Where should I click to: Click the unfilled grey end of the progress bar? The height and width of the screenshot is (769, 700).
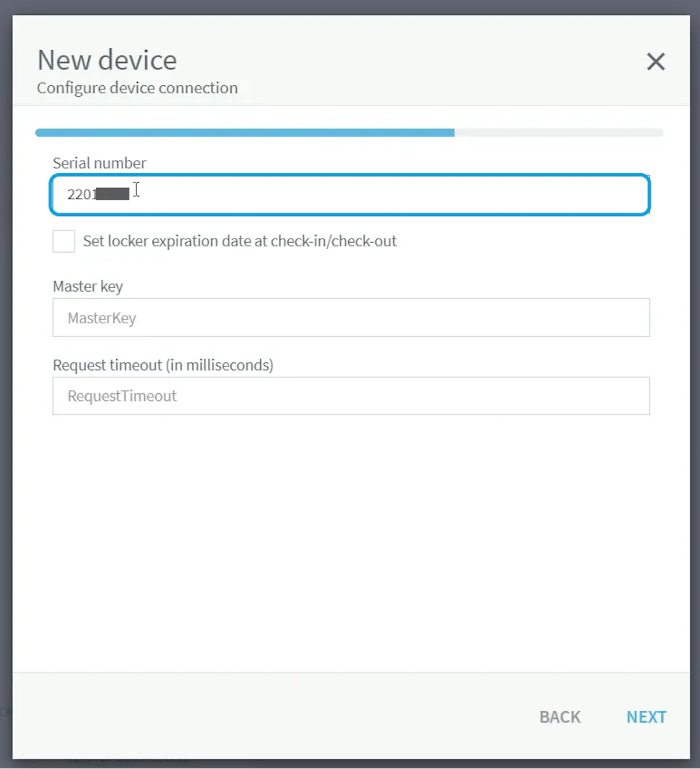click(x=558, y=132)
